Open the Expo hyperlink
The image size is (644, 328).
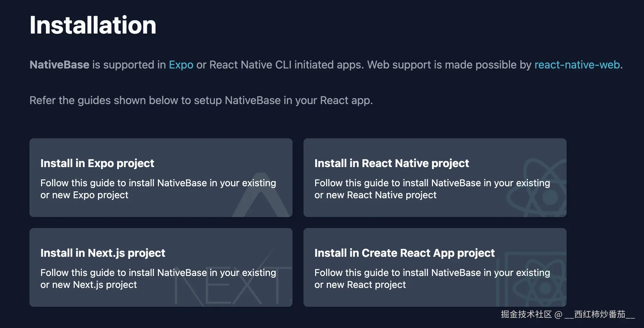click(181, 65)
